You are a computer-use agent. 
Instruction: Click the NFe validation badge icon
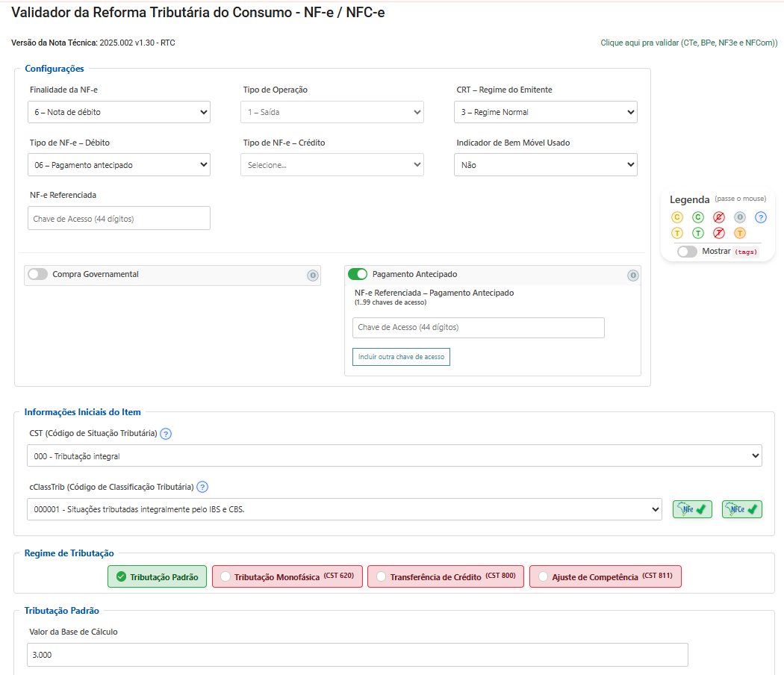tap(692, 509)
